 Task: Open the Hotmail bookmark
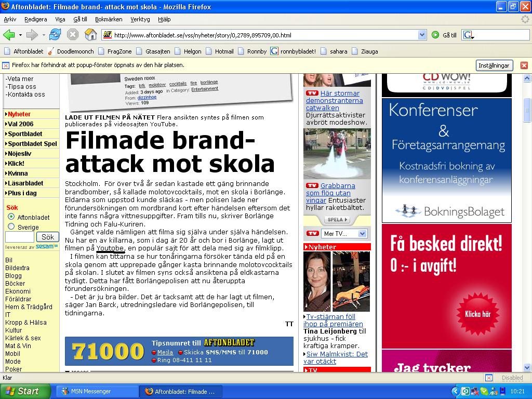point(220,51)
